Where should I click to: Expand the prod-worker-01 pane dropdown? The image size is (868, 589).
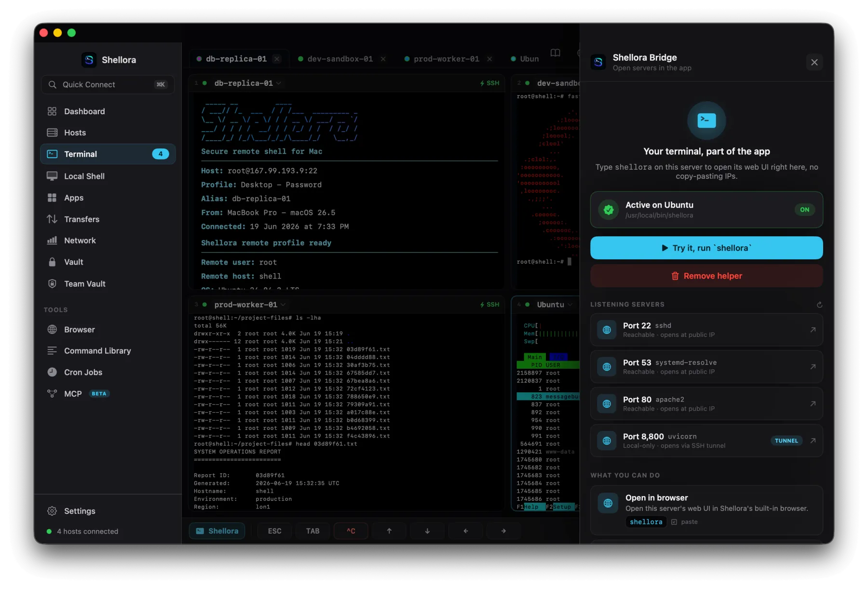click(x=284, y=305)
